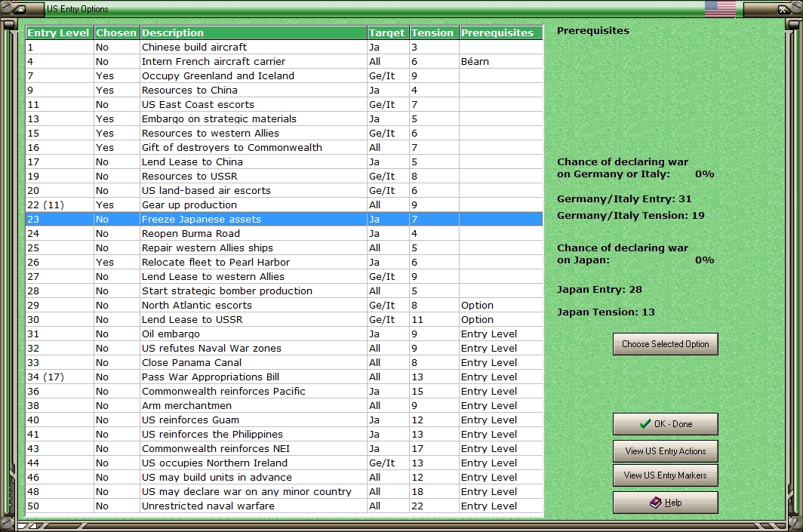Screen dimensions: 803x532
Task: Click entry level cell 22 (11)
Action: [60, 204]
